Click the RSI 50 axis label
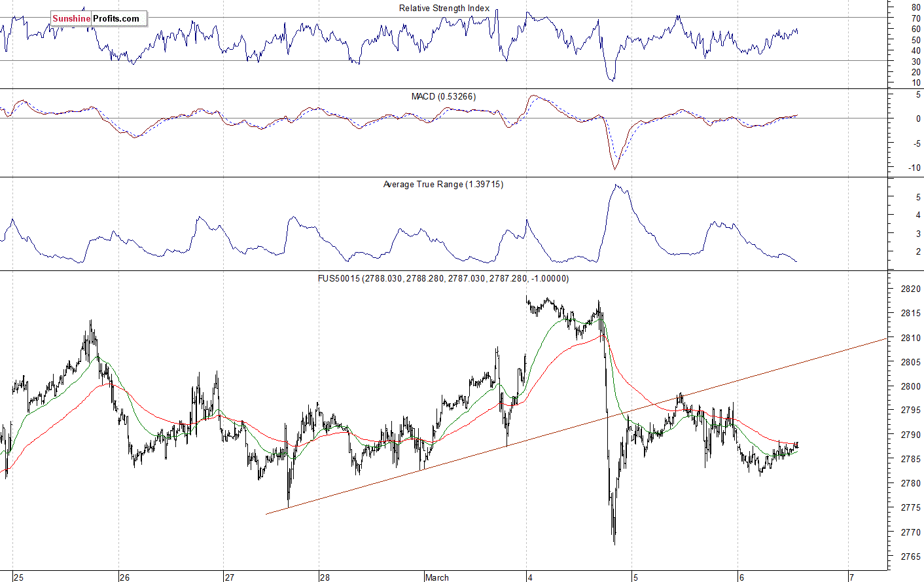Screen dimensions: 924x582 [915, 41]
